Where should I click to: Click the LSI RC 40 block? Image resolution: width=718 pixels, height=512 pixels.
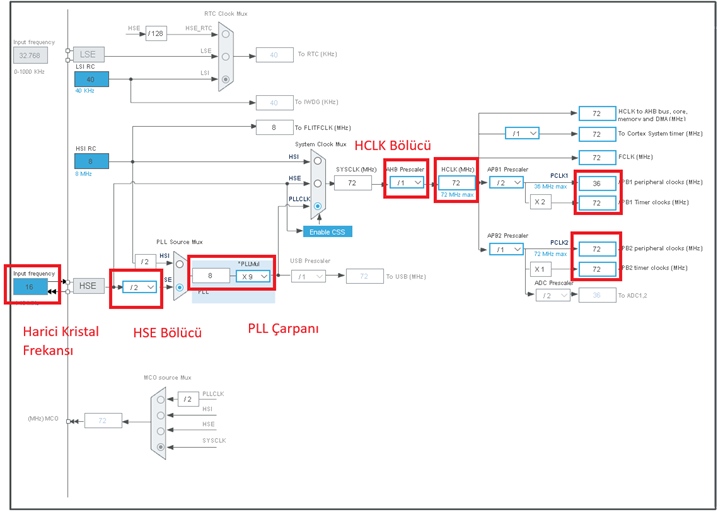tap(91, 79)
